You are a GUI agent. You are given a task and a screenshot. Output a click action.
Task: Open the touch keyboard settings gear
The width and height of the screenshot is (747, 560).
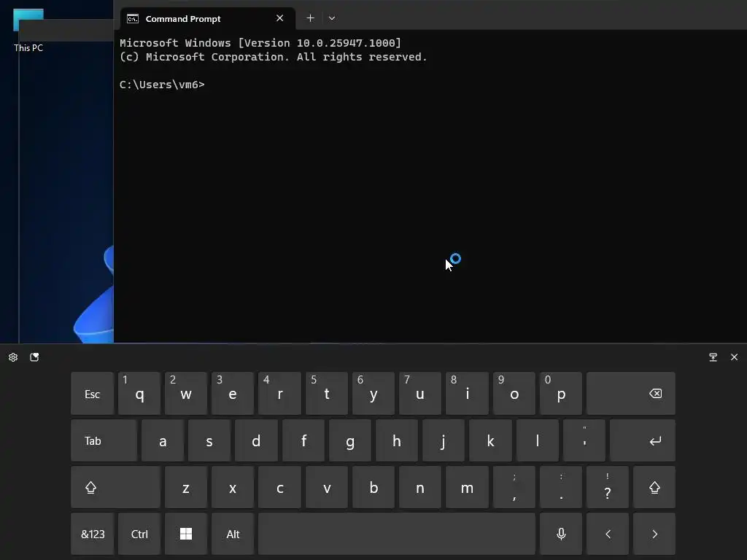[x=13, y=357]
